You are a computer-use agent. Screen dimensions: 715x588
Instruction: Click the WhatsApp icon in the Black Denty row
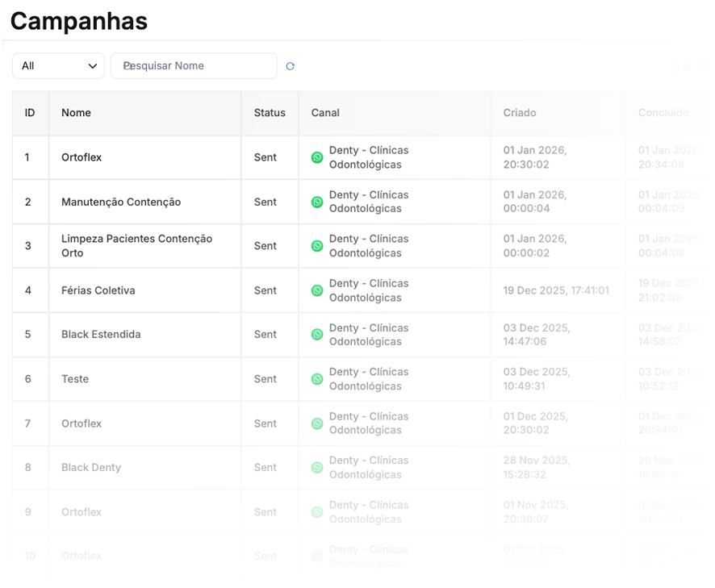317,468
